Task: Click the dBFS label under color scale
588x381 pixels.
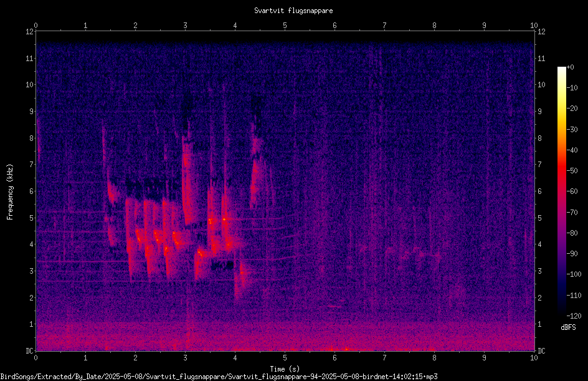Action: [568, 327]
